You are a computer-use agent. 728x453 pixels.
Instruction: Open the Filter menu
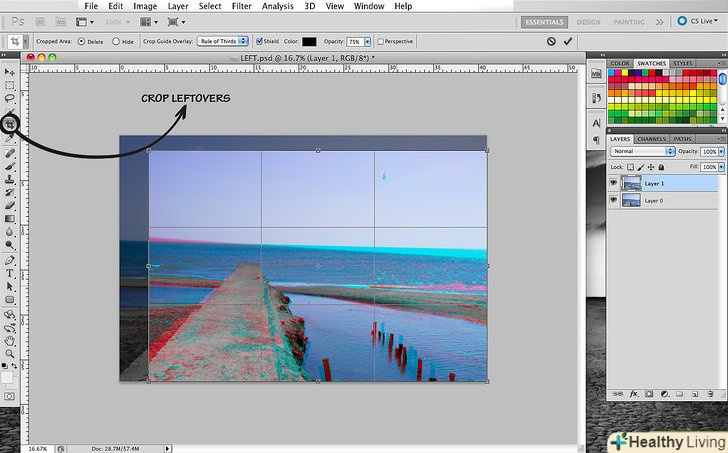pyautogui.click(x=241, y=6)
